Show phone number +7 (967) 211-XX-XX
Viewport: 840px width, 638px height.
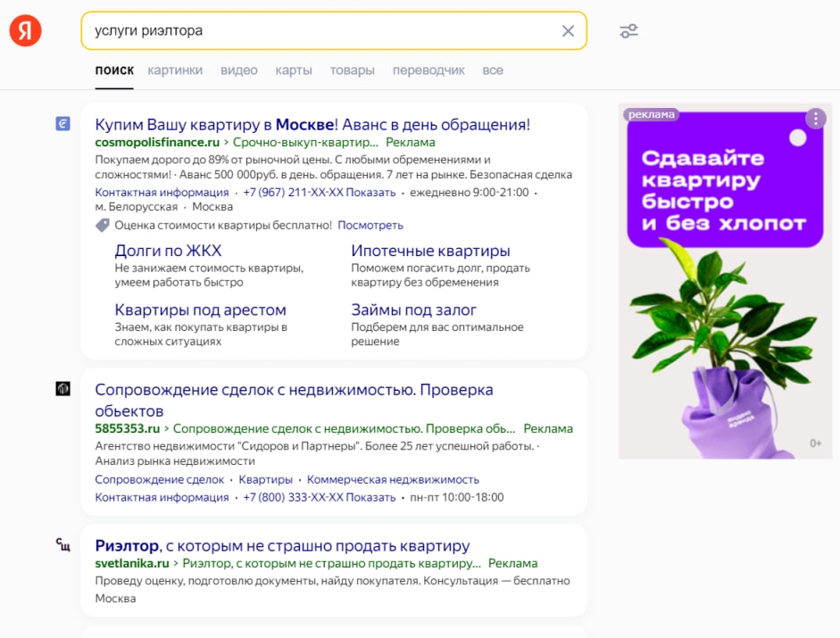320,193
